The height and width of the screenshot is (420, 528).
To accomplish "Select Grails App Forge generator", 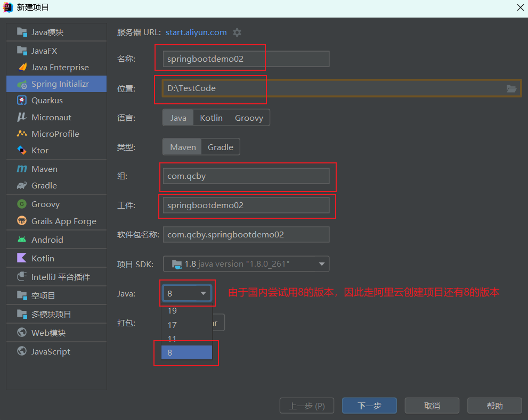I will [x=56, y=221].
